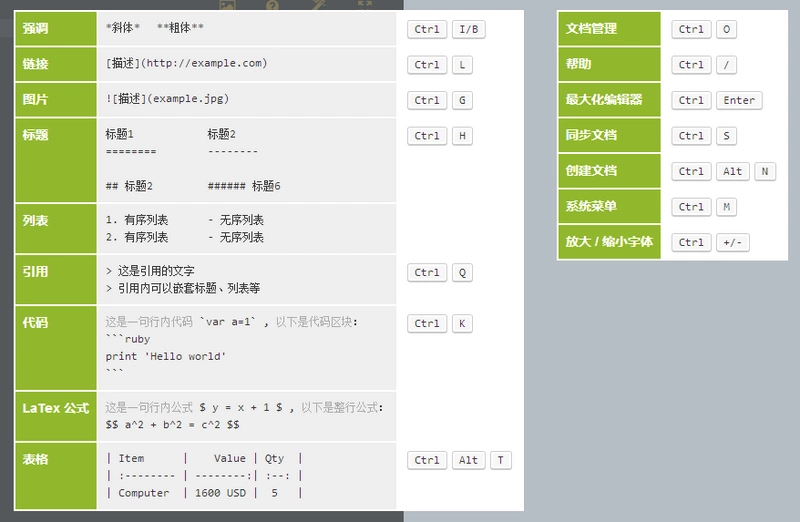
Task: Click the [描述](http://example.com) link example
Action: tap(186, 63)
